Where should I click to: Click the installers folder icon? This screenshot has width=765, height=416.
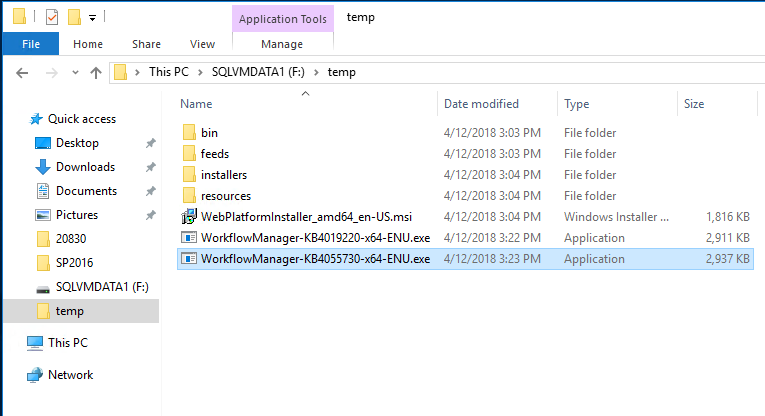[x=189, y=175]
